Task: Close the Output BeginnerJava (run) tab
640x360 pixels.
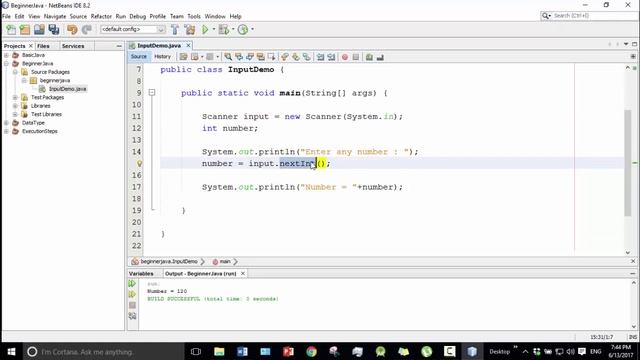Action: (243, 273)
